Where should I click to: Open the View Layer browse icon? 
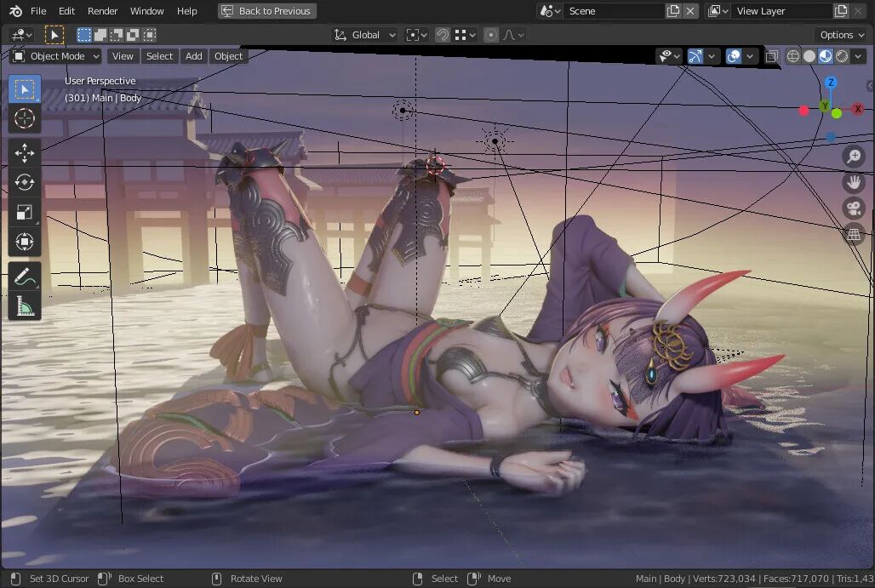[718, 11]
